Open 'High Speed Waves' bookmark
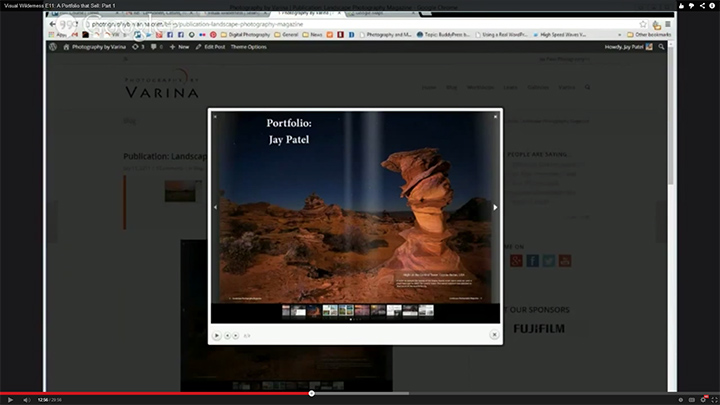Screen dimensions: 720x405 (559, 34)
